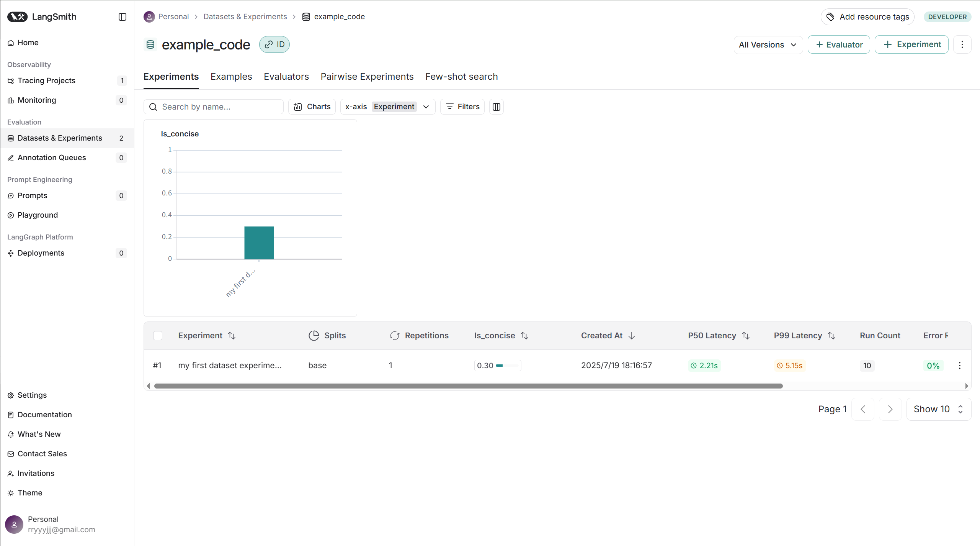Click the 5.15s P99 latency value

pyautogui.click(x=790, y=366)
